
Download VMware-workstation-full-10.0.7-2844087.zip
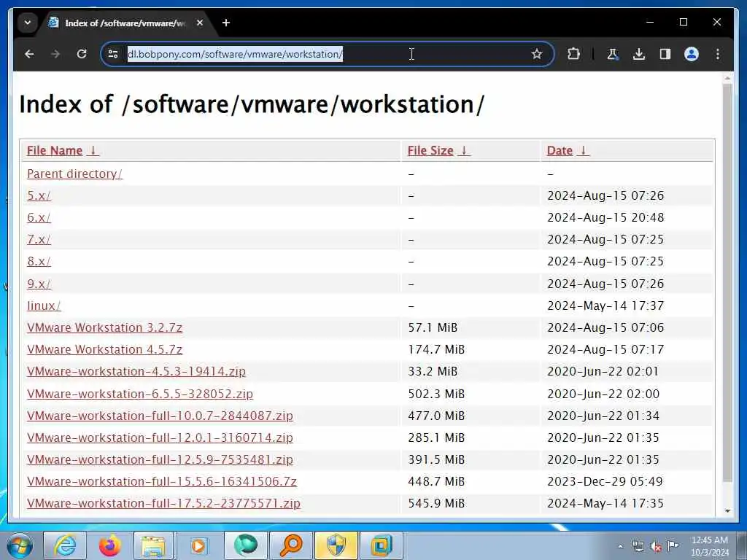click(x=160, y=416)
